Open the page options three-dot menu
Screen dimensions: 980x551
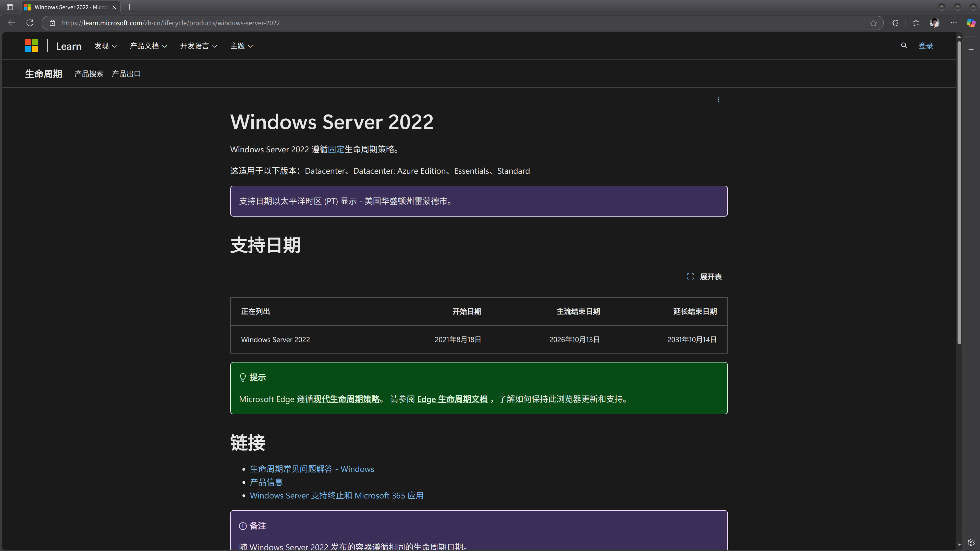click(718, 100)
